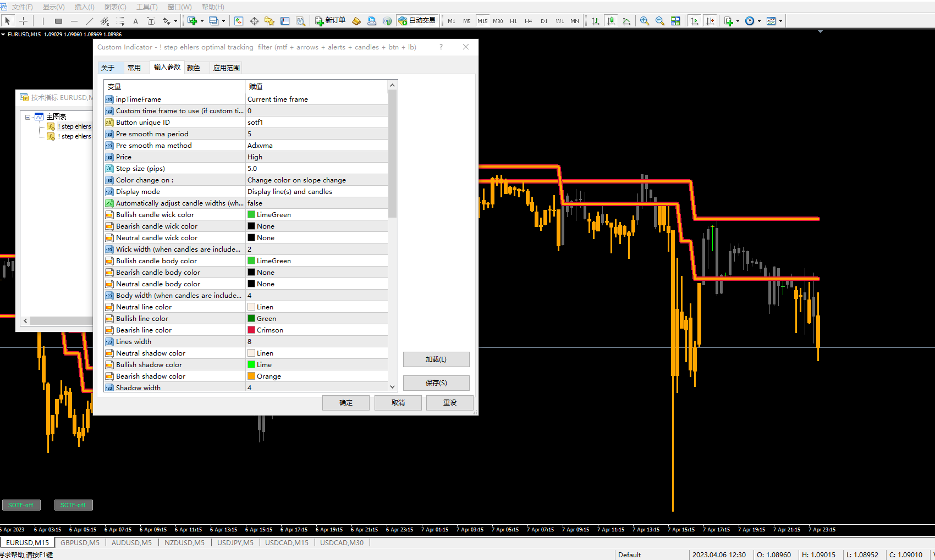Screen dimensions: 935x560
Task: Choose the equidistant channel tool
Action: click(x=105, y=21)
